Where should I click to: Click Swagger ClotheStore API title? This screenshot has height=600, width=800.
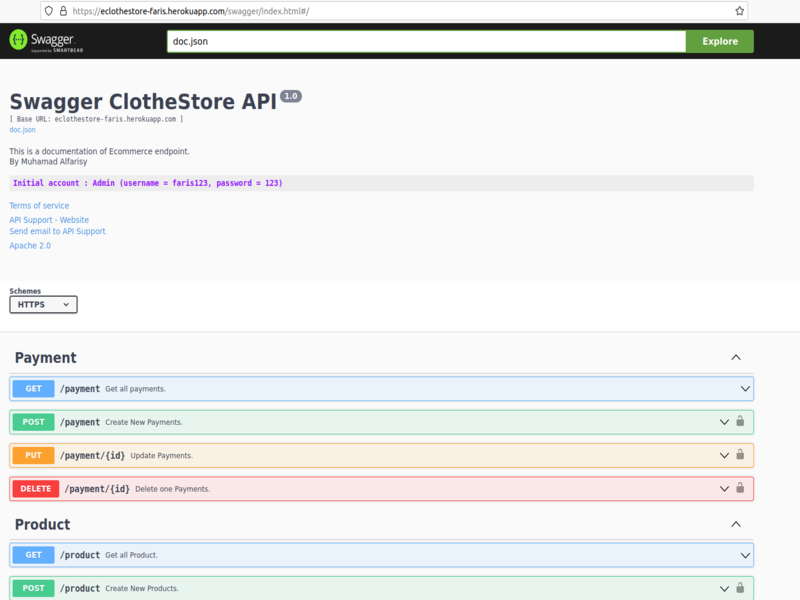click(x=143, y=102)
